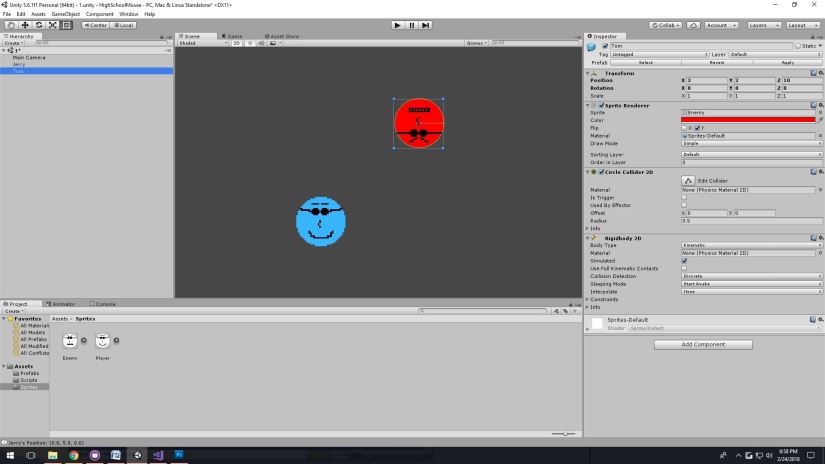Open the GameObject menu

[65, 14]
